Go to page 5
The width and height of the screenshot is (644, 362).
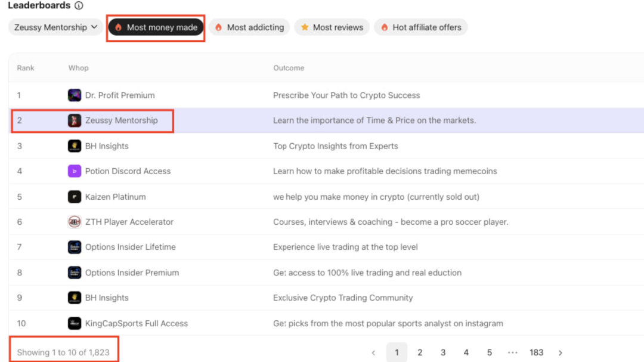489,352
